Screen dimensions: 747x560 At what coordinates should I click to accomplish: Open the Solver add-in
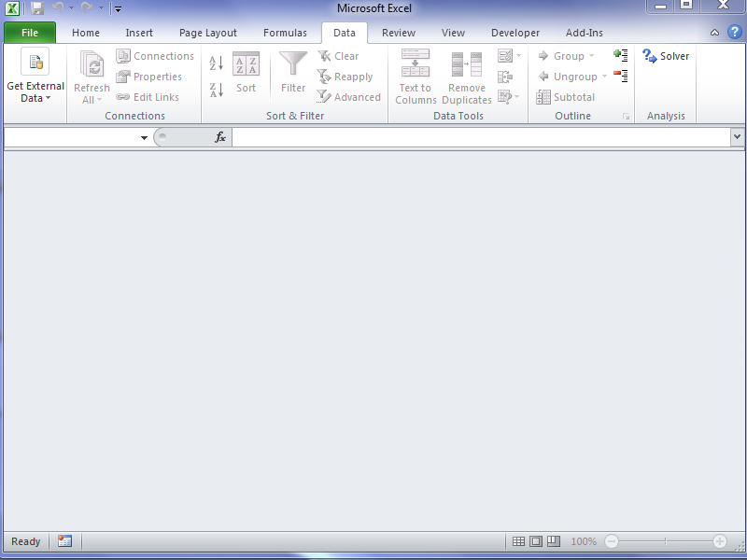click(x=665, y=56)
